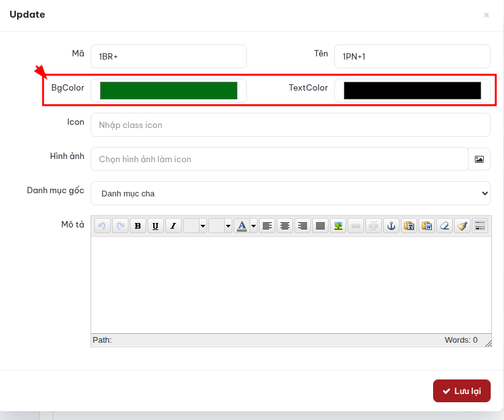
Task: Insert anchor using the anchor icon
Action: pos(391,226)
